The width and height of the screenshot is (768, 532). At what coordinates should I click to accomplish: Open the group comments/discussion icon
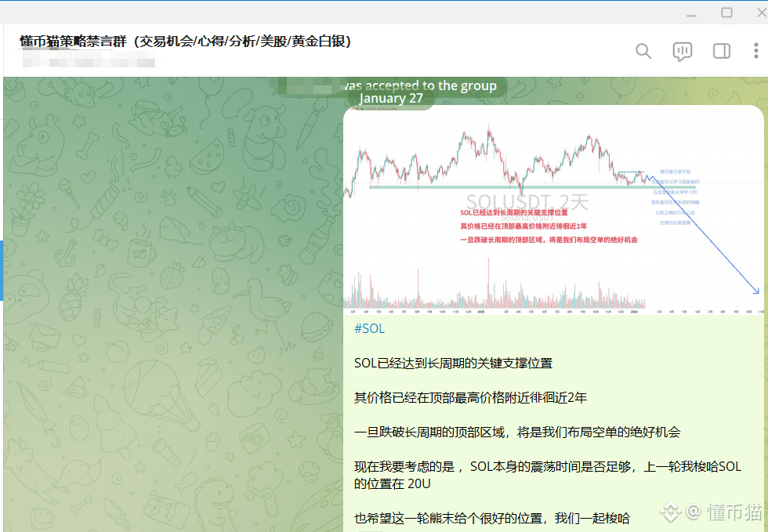point(683,51)
